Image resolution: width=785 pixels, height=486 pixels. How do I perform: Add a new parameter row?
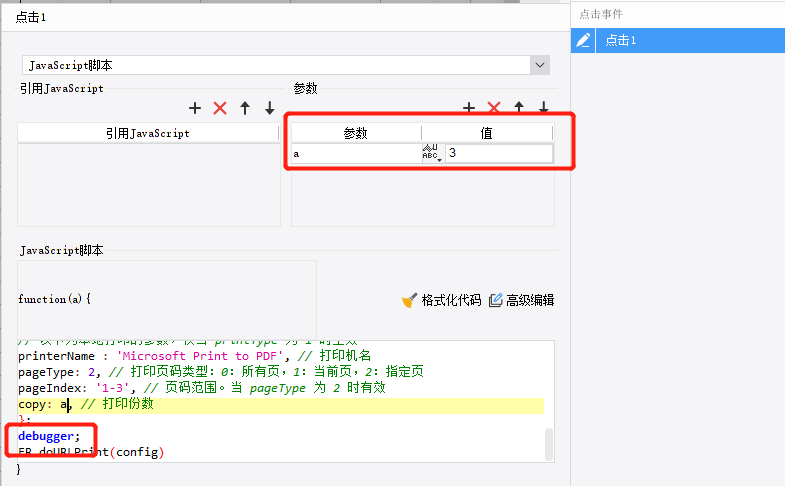point(469,108)
